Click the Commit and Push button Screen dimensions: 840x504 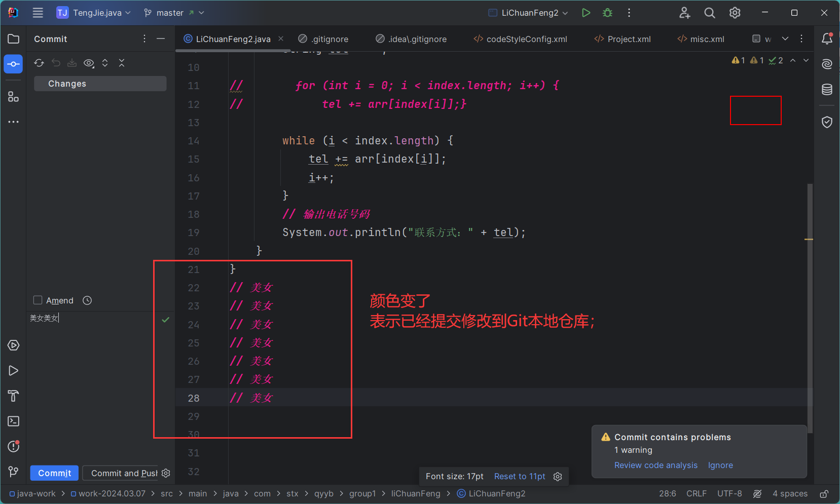click(121, 473)
